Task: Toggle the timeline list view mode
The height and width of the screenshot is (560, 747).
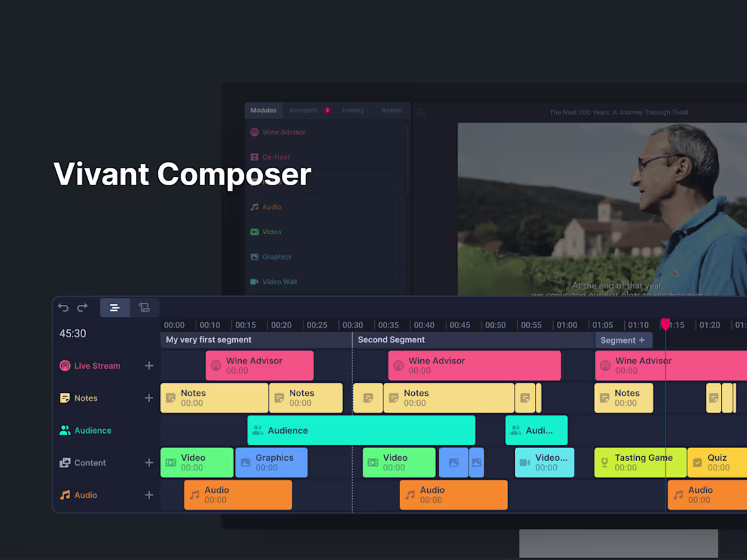Action: (115, 307)
